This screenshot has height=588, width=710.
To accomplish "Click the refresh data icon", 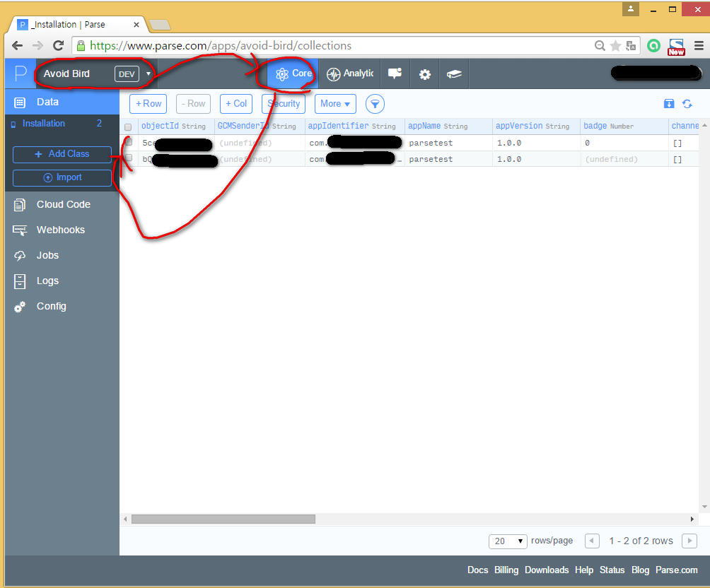I will pyautogui.click(x=687, y=104).
